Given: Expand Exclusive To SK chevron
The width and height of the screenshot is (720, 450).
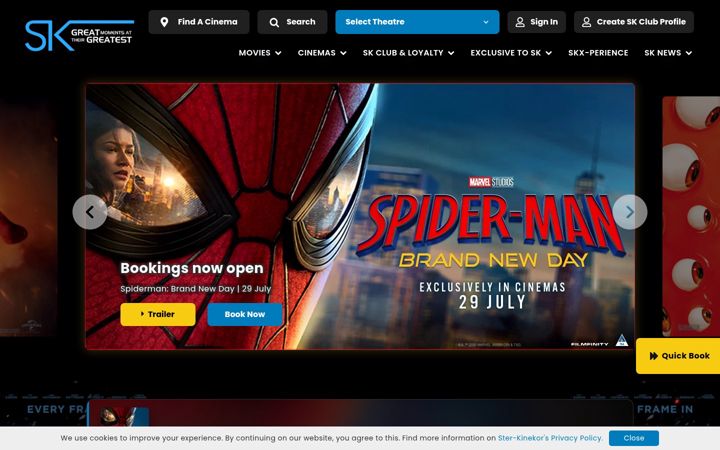Looking at the screenshot, I should 548,53.
